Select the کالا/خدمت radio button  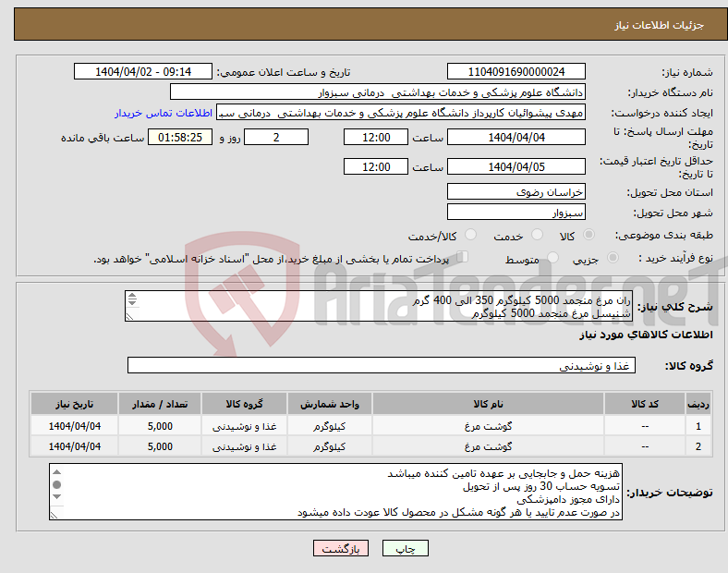(470, 235)
